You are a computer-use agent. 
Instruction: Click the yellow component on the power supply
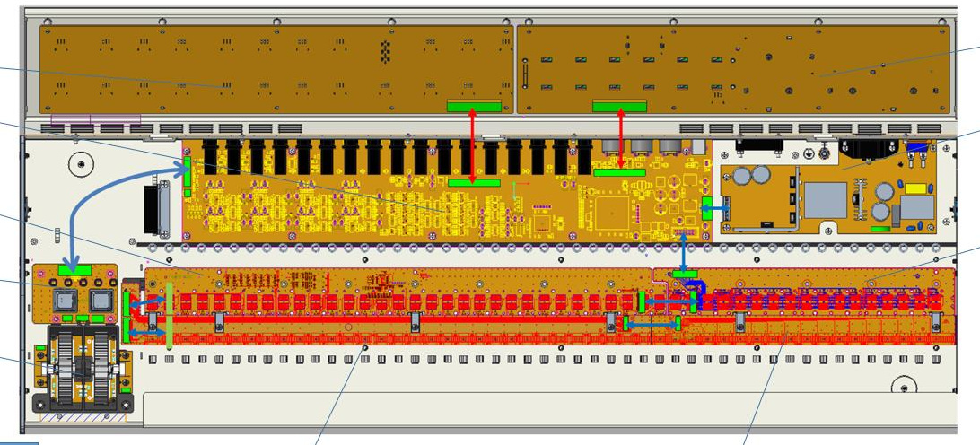914,189
